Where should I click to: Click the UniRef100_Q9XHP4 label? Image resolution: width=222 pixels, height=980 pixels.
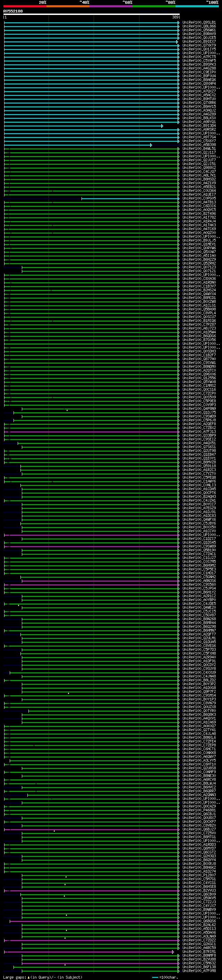pos(199,84)
